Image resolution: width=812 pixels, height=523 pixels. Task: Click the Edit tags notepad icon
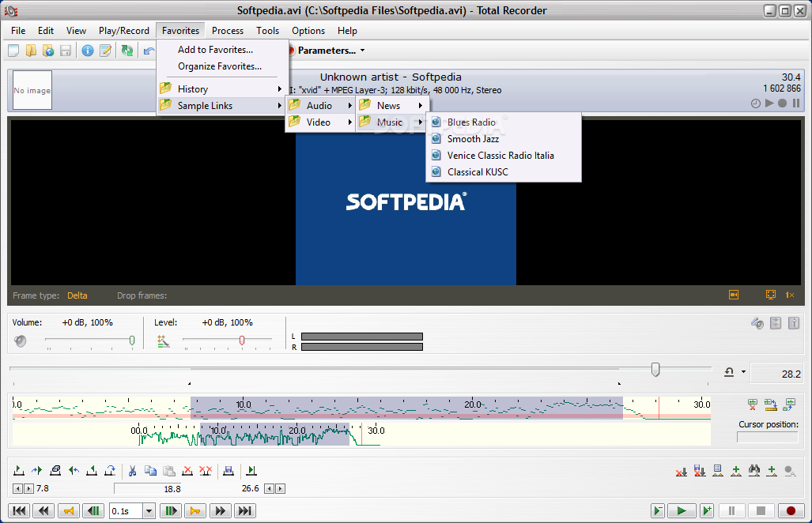point(105,51)
